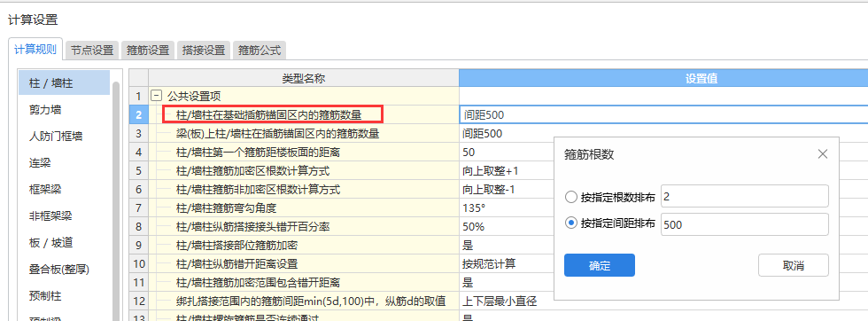The width and height of the screenshot is (868, 321).
Task: Click the value 50 in row 4
Action: [469, 152]
